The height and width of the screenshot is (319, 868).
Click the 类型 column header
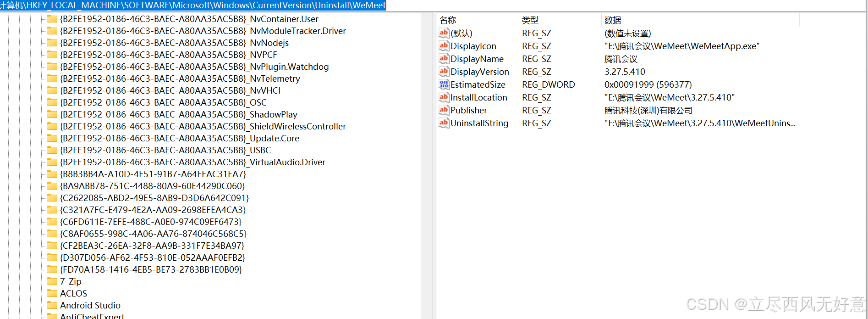tap(560, 20)
